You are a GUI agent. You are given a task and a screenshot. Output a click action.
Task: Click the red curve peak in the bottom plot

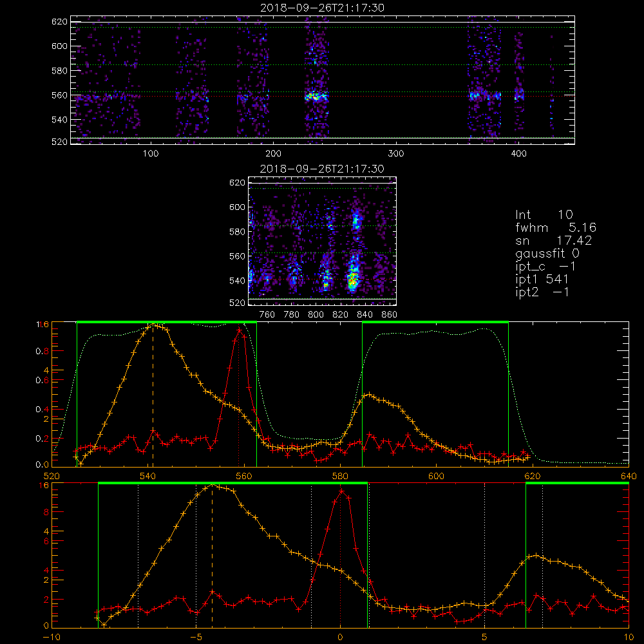click(341, 491)
